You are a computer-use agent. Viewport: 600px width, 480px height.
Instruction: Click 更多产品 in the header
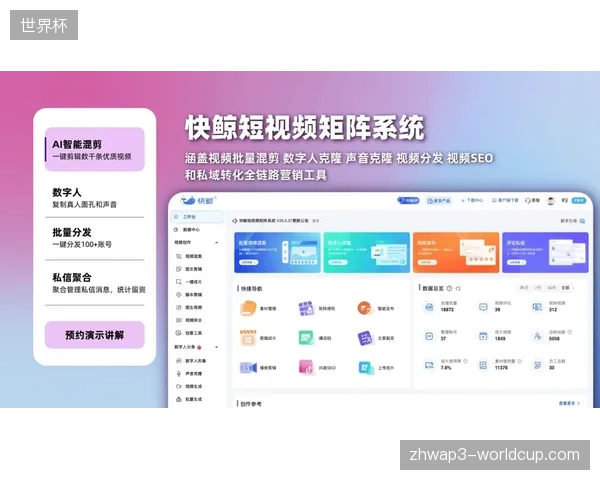[x=439, y=201]
